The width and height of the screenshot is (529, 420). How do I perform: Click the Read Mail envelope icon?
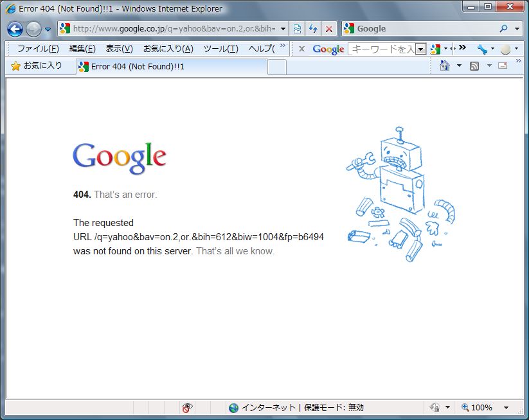click(x=503, y=66)
